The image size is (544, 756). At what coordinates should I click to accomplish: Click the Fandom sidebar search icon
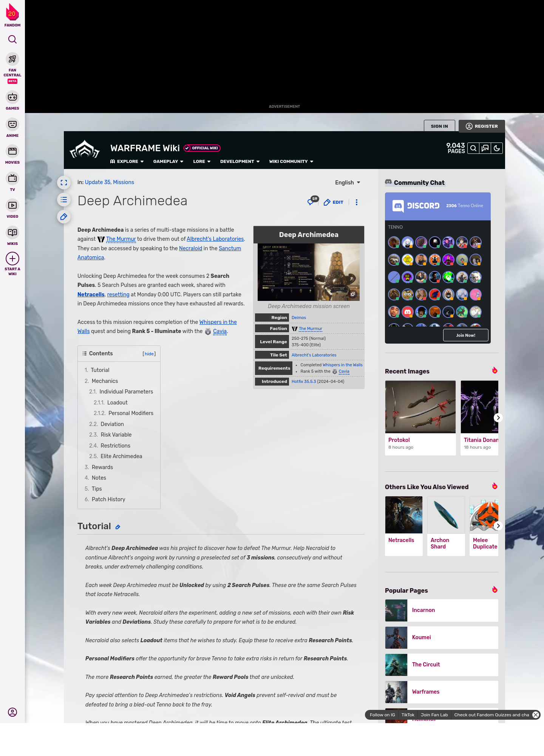[12, 39]
